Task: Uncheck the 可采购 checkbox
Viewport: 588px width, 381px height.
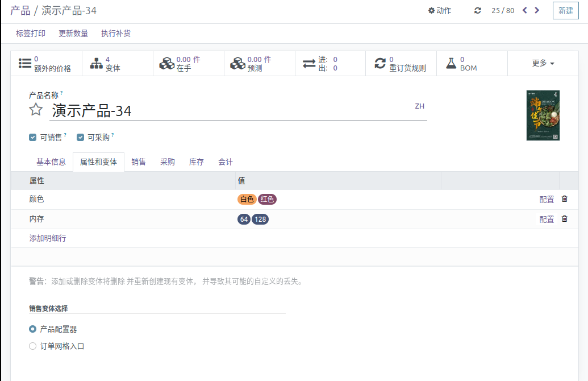Action: (x=80, y=138)
